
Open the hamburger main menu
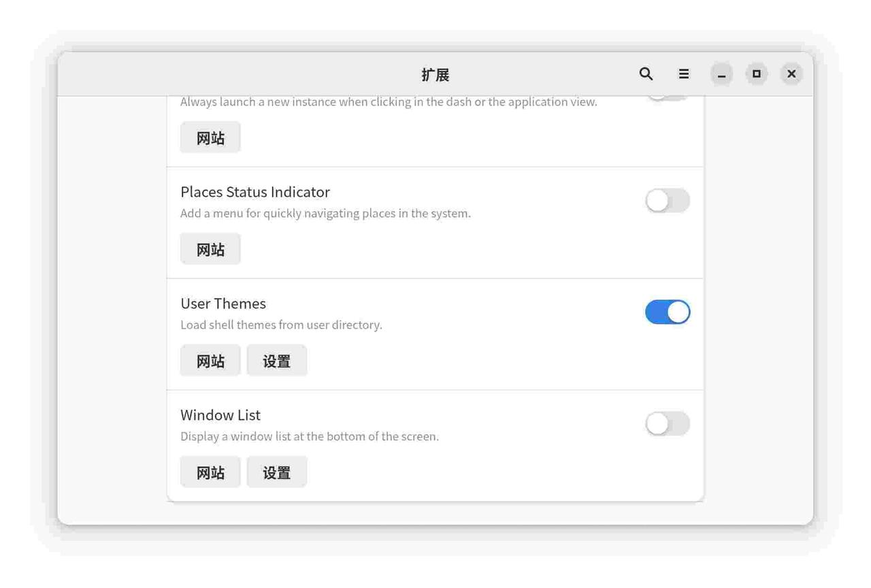(684, 73)
